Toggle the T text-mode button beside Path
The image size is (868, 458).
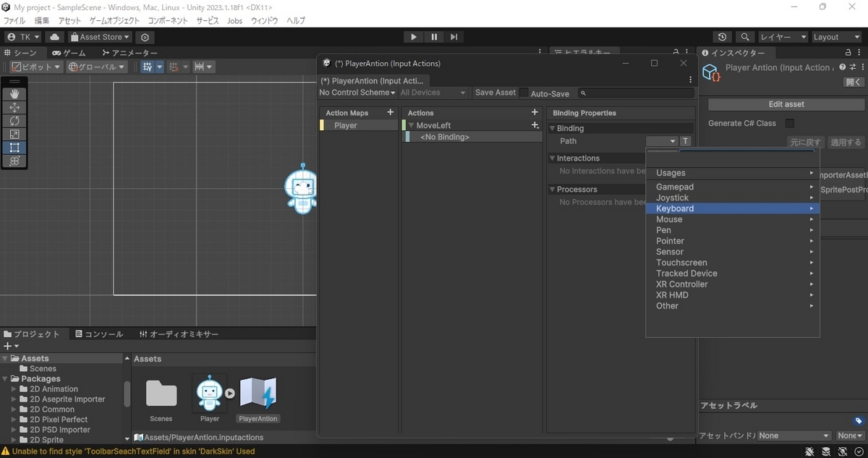coord(686,141)
